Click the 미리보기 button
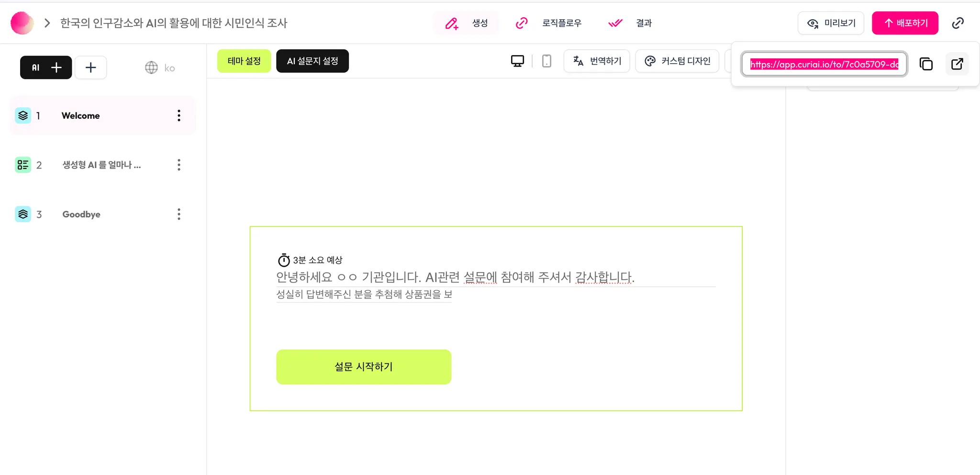This screenshot has height=475, width=980. click(831, 23)
